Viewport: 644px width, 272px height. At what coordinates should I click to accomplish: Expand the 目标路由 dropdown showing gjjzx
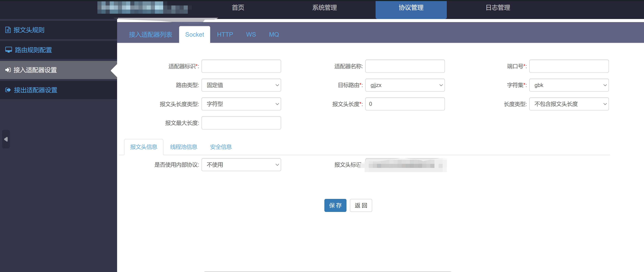(x=405, y=85)
